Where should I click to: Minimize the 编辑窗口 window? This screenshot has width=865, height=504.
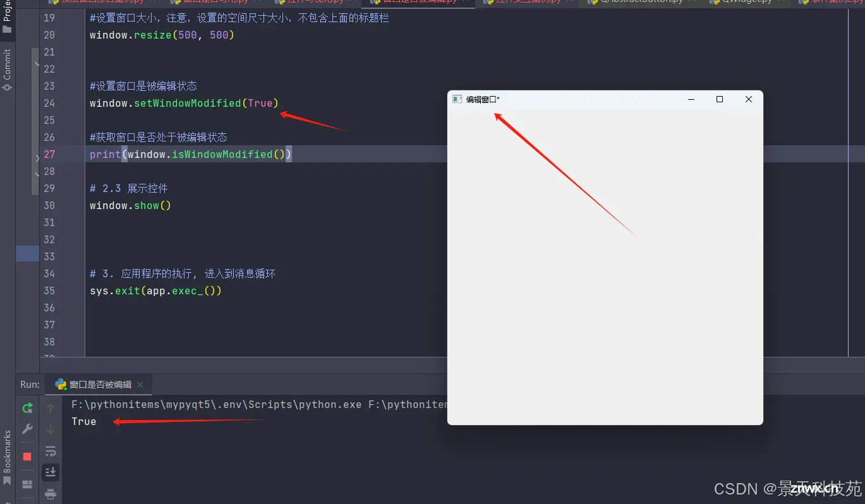coord(691,99)
